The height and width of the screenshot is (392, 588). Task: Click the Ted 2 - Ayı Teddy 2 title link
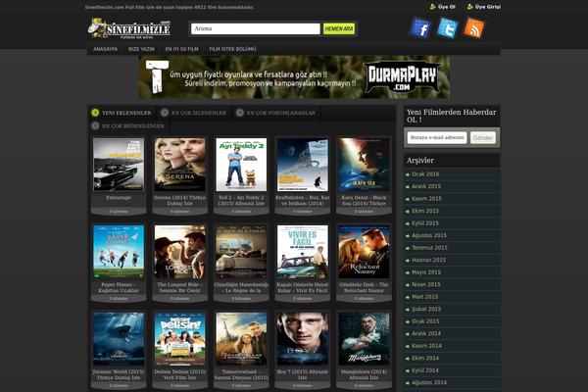coord(241,200)
